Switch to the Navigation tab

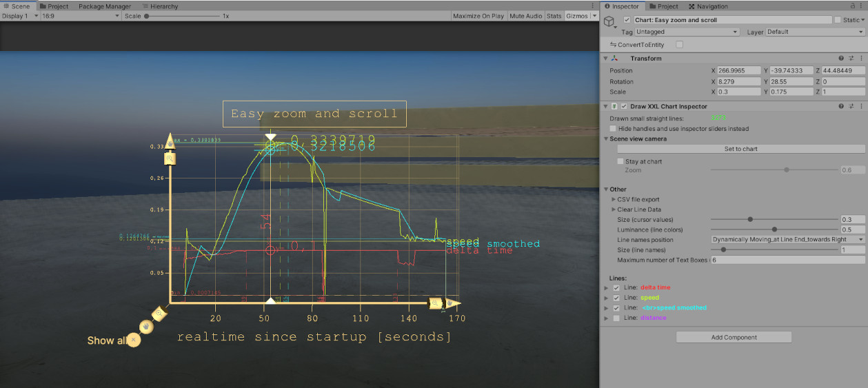[708, 6]
